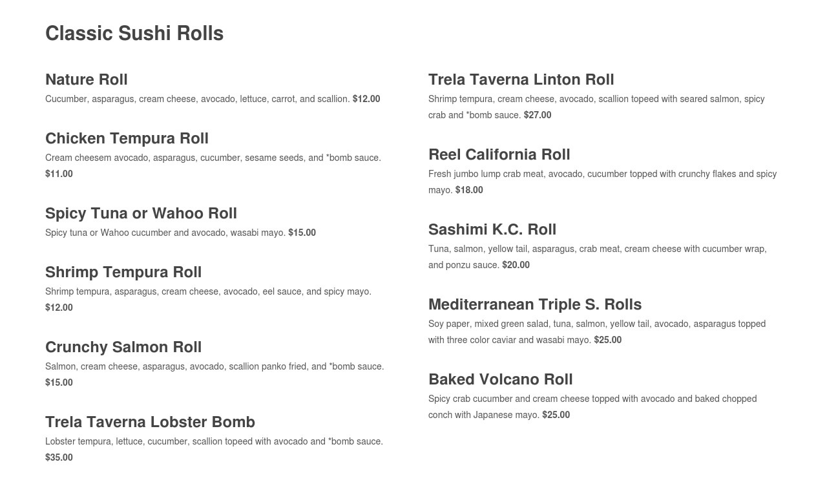
Task: Click the Chicken Tempura Roll heading
Action: point(127,138)
